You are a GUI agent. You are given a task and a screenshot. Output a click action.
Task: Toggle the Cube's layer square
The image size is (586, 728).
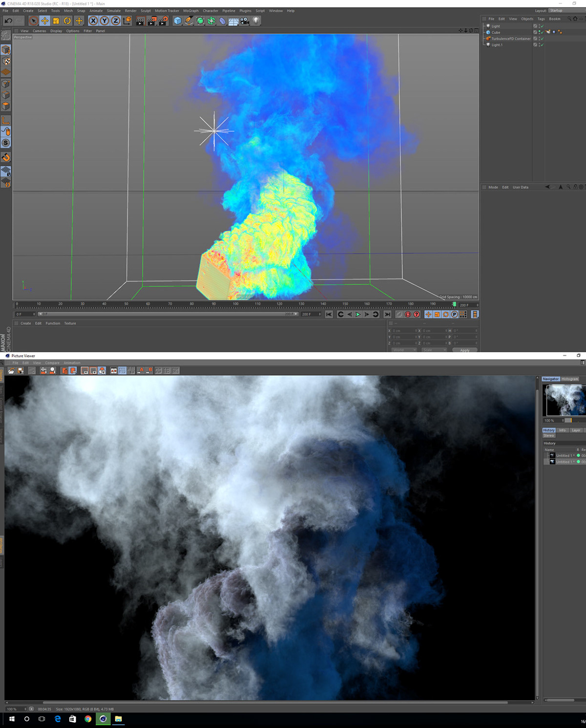pyautogui.click(x=535, y=32)
